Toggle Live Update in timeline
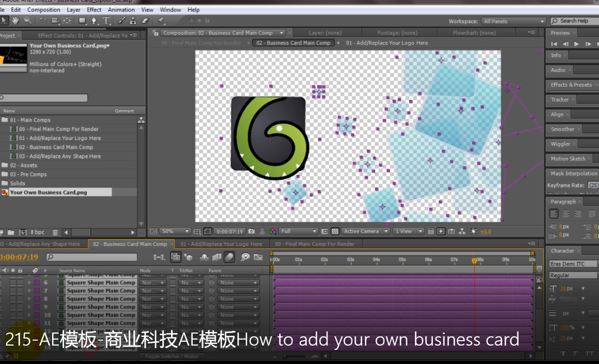Image resolution: width=599 pixels, height=364 pixels. 175,257
